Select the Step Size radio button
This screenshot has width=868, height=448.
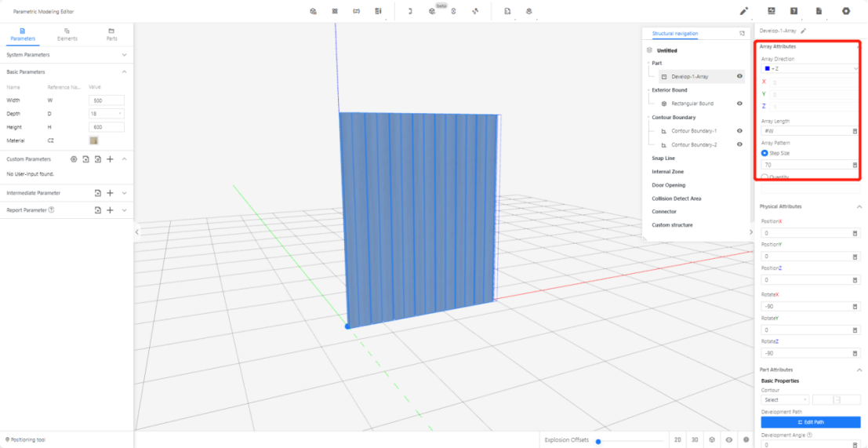(765, 153)
